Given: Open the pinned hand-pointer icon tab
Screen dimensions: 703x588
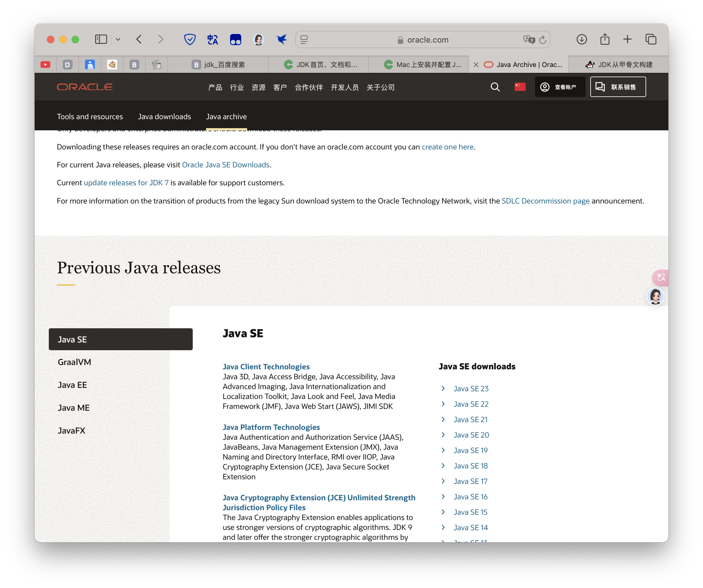Looking at the screenshot, I should (156, 65).
